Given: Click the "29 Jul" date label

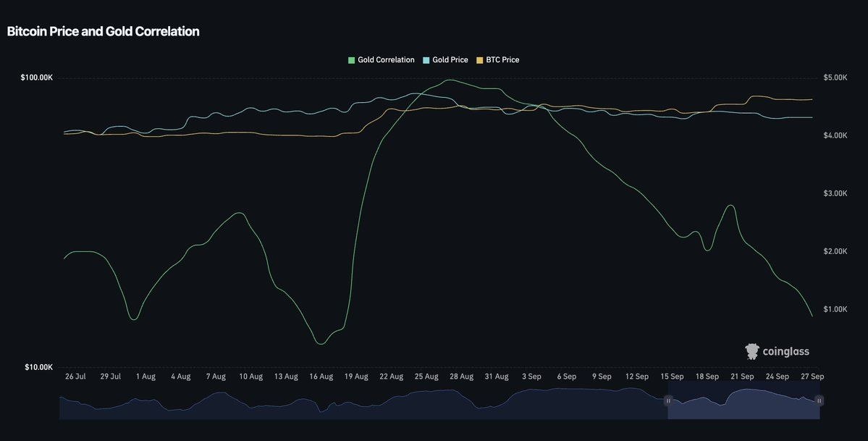Looking at the screenshot, I should pyautogui.click(x=110, y=377).
